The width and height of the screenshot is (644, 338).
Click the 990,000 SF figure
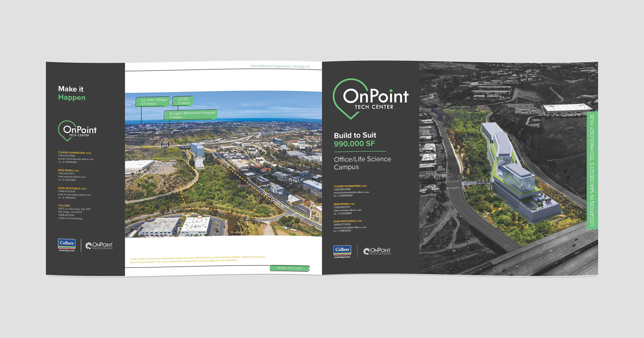[x=355, y=144]
